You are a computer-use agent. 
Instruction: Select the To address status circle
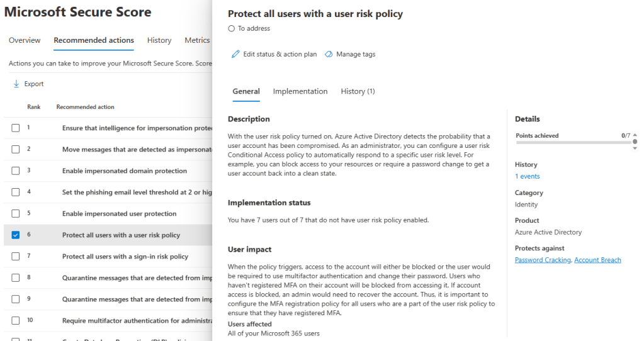[x=232, y=28]
